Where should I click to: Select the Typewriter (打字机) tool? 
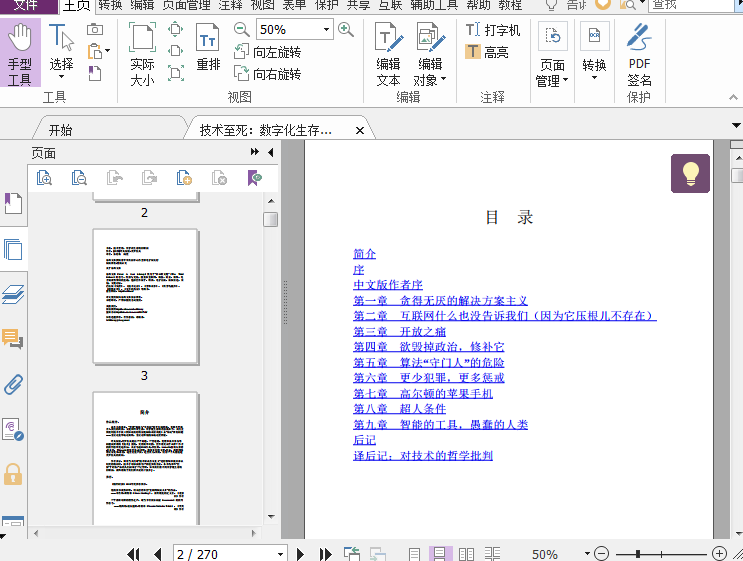(x=493, y=30)
